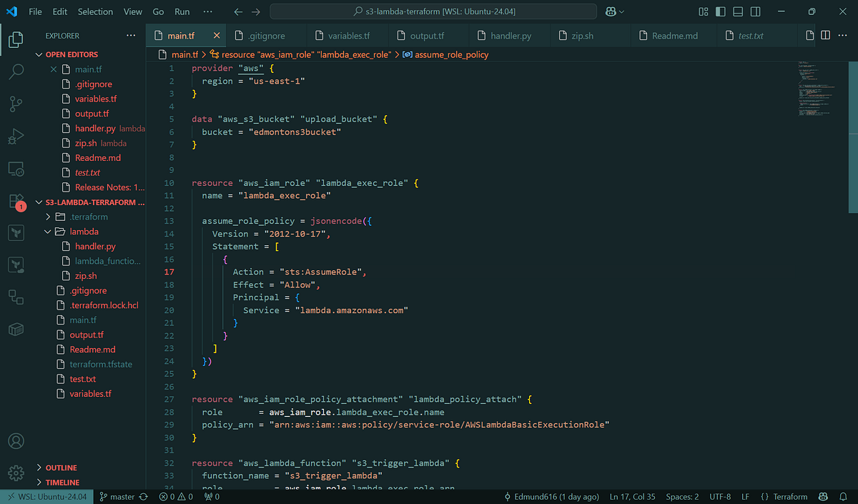Toggle the panel layout control in the title bar
This screenshot has width=858, height=504.
coord(738,11)
